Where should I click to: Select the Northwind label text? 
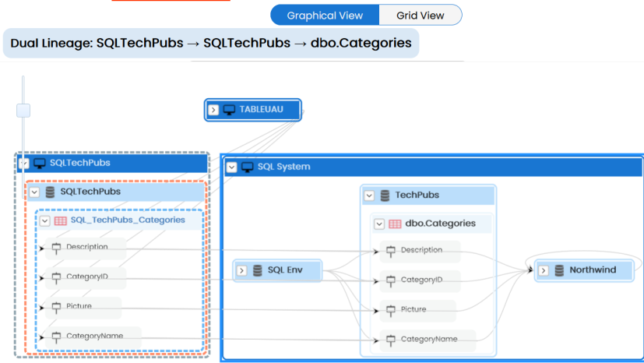(x=593, y=270)
